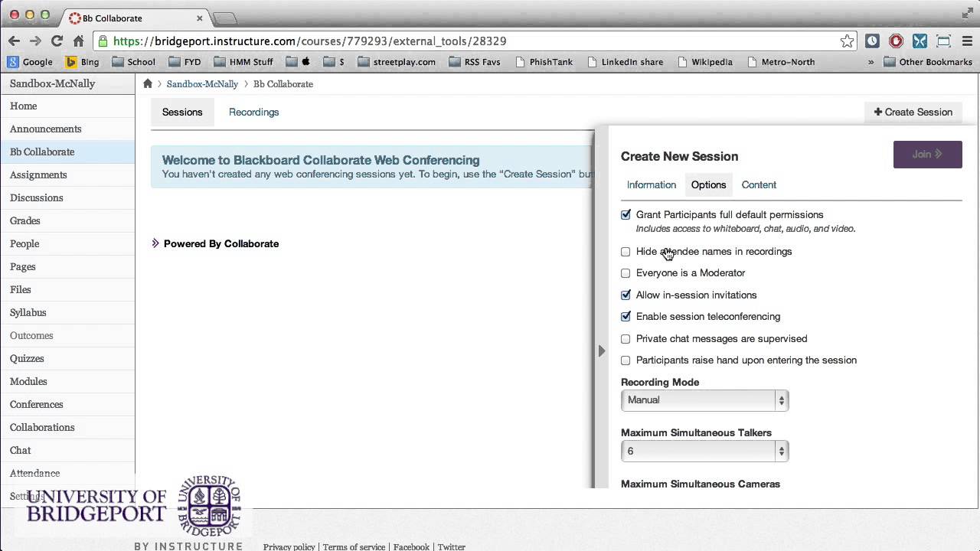Open the Terms of service link

click(354, 546)
